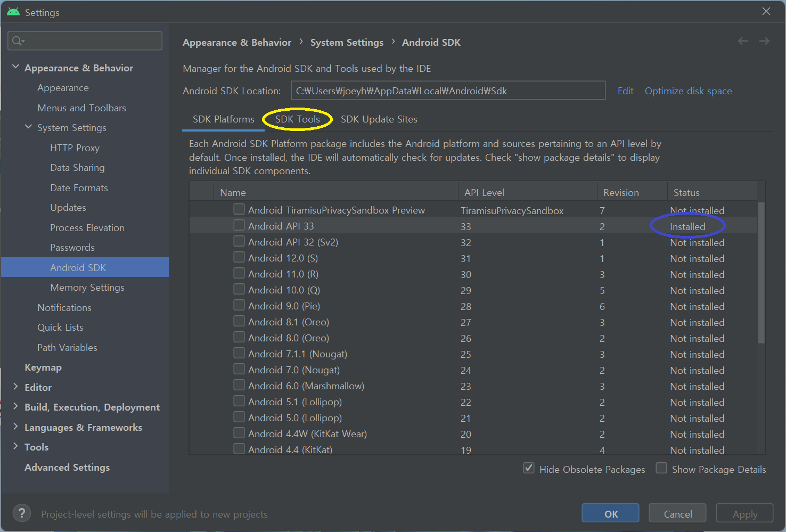The image size is (786, 532).
Task: Click the Cancel button
Action: [x=677, y=513]
